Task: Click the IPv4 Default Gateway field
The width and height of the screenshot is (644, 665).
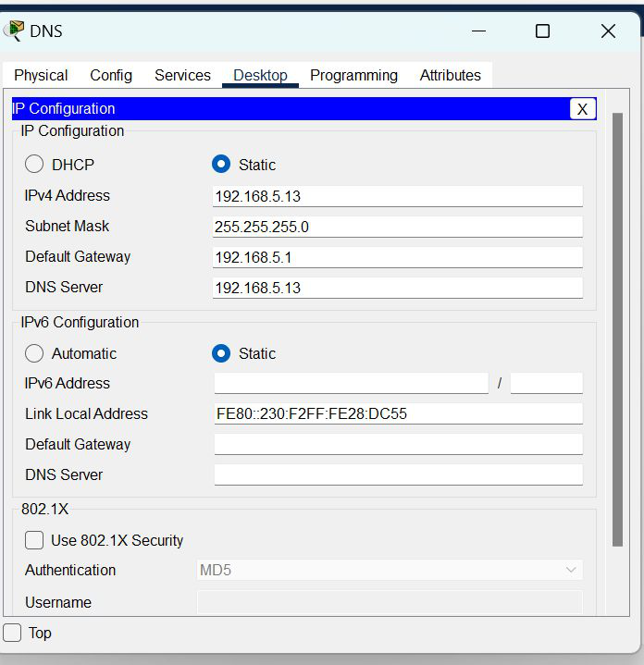Action: 397,257
